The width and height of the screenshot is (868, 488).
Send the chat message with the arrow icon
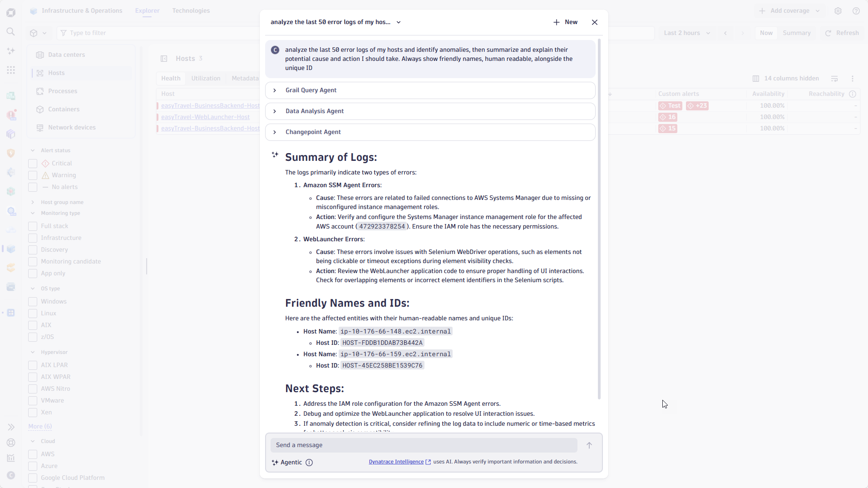(x=588, y=445)
